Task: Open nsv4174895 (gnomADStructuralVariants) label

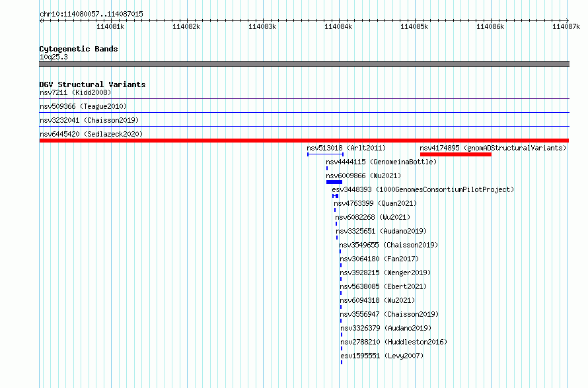Action: point(493,148)
